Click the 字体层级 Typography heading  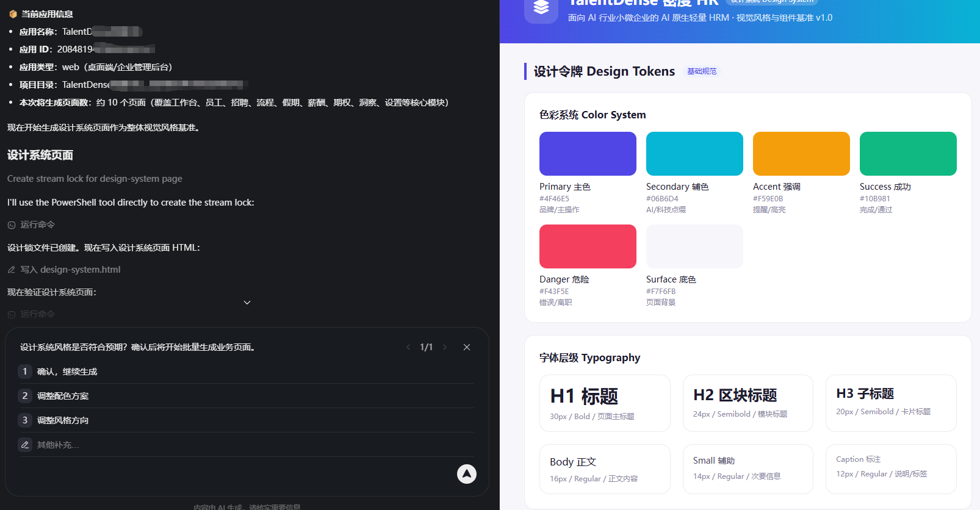point(589,357)
